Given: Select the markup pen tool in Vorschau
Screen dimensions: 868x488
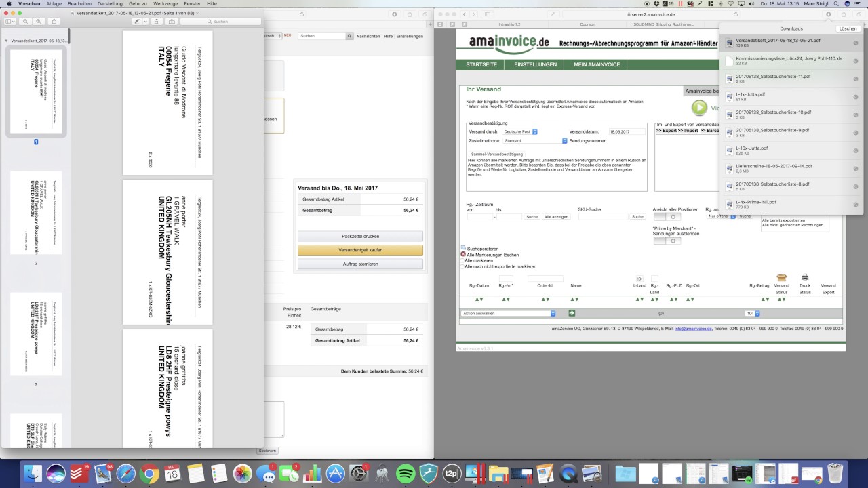Looking at the screenshot, I should click(137, 22).
